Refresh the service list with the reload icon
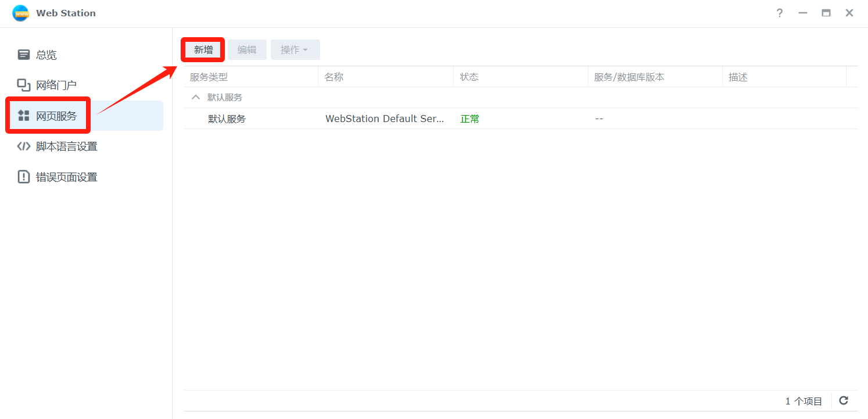 tap(844, 400)
